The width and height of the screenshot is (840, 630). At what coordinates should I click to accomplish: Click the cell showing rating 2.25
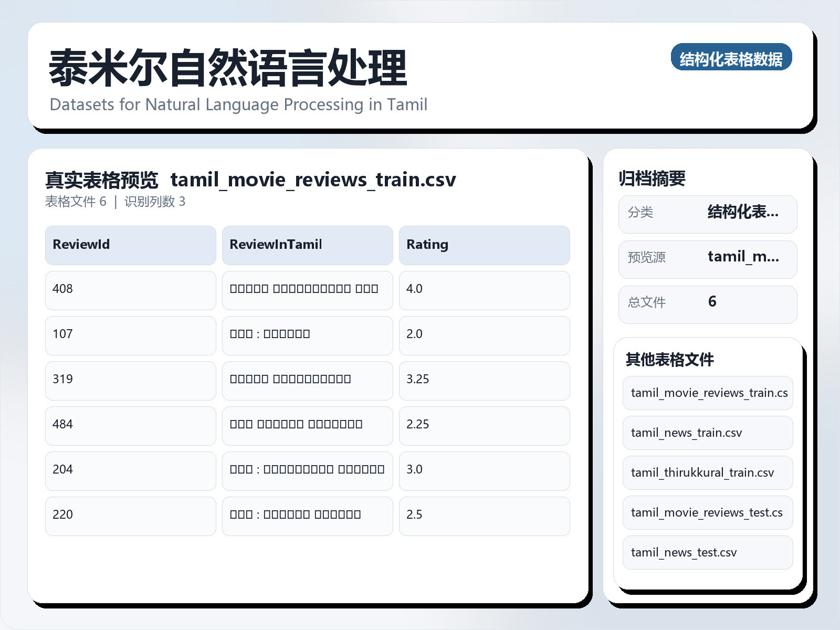pos(484,425)
